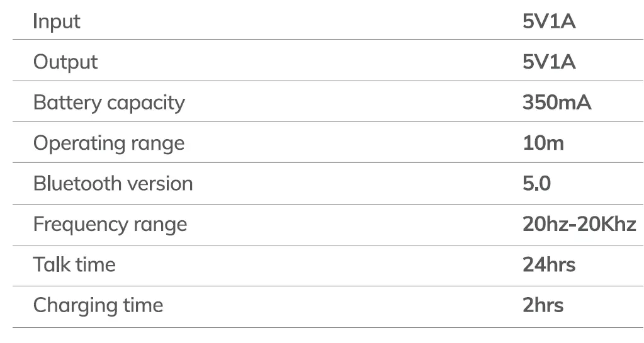Click the divider line under Talk time row
This screenshot has height=343, width=644.
[327, 286]
